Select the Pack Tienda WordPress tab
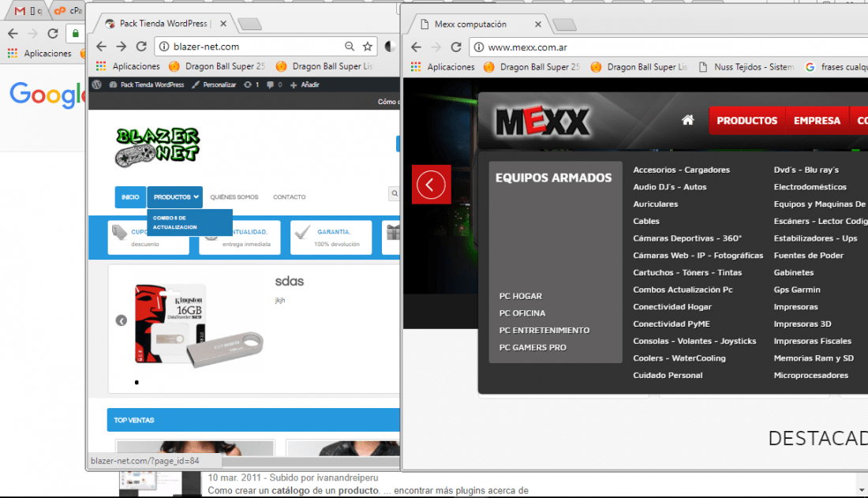Image resolution: width=868 pixels, height=498 pixels. point(163,23)
